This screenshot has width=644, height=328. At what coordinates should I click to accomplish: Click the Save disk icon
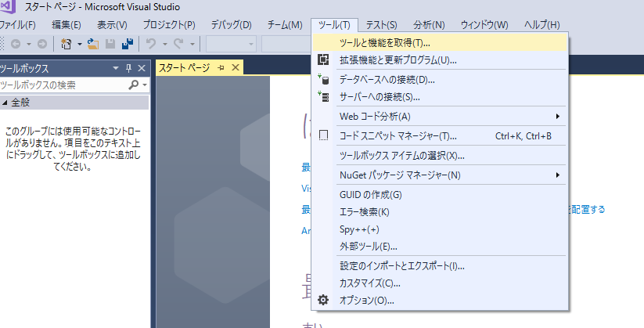click(110, 44)
